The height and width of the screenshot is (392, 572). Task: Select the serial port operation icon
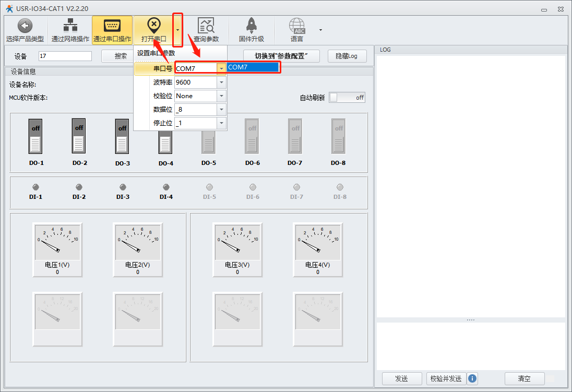112,26
